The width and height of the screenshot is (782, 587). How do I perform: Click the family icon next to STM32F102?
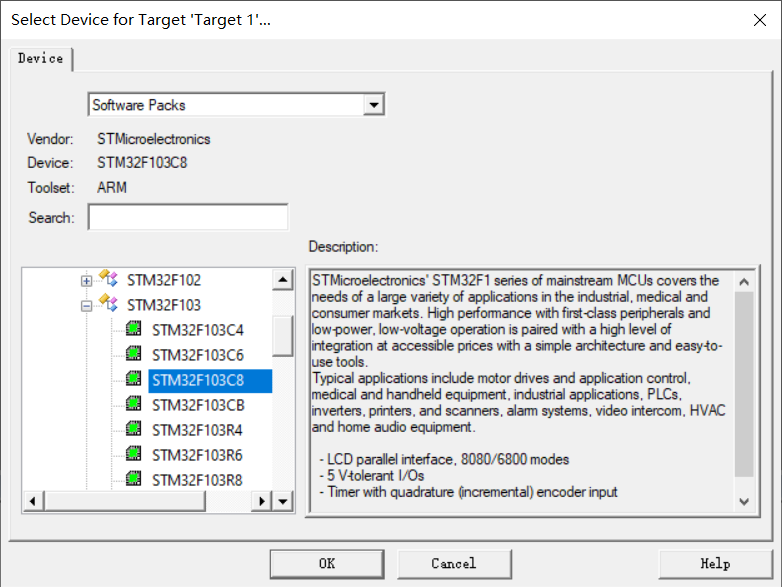[108, 278]
